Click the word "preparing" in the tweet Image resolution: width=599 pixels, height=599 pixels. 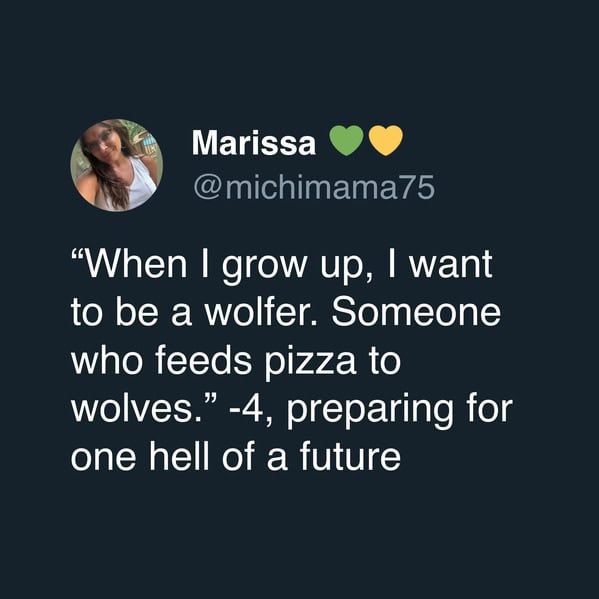point(370,411)
